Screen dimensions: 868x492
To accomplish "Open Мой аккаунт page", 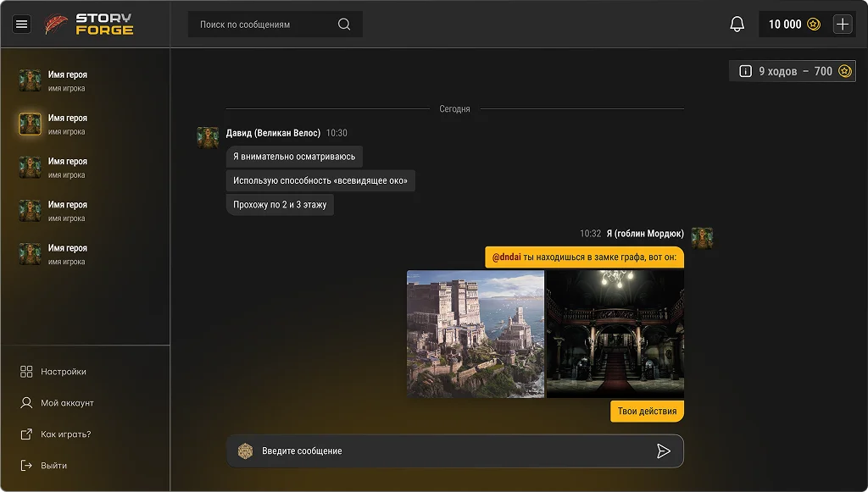I will 67,403.
